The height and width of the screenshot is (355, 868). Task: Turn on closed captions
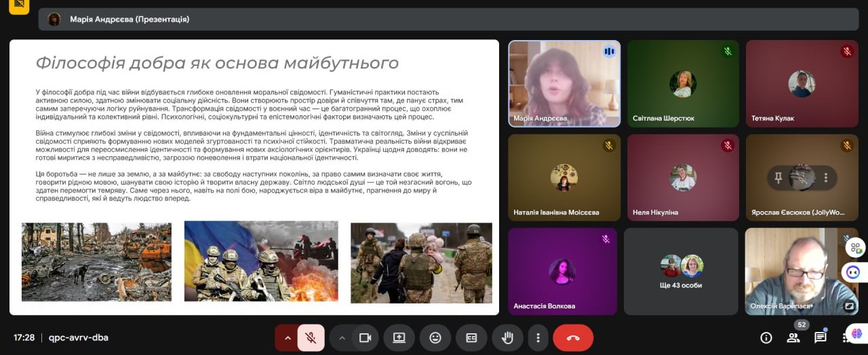pos(471,337)
